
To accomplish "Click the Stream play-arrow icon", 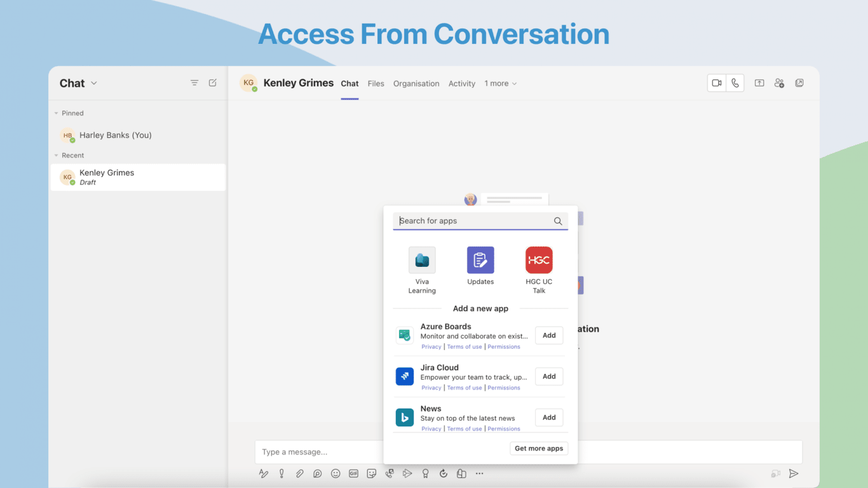I will tap(407, 473).
